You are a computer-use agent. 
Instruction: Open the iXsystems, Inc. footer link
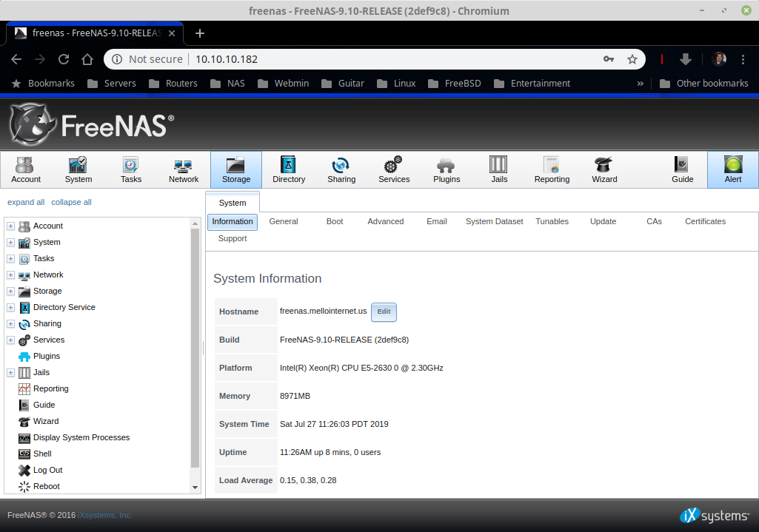(105, 515)
